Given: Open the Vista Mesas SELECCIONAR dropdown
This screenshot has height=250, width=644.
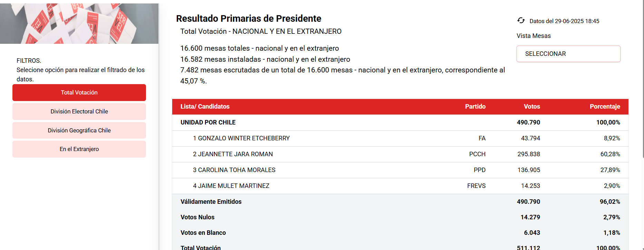Looking at the screenshot, I should (568, 54).
